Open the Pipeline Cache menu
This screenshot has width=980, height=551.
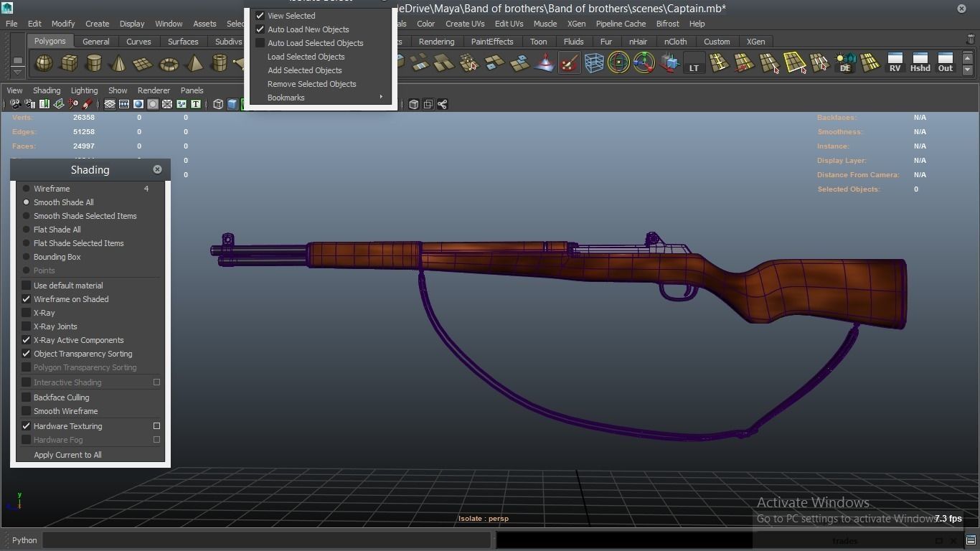[621, 24]
